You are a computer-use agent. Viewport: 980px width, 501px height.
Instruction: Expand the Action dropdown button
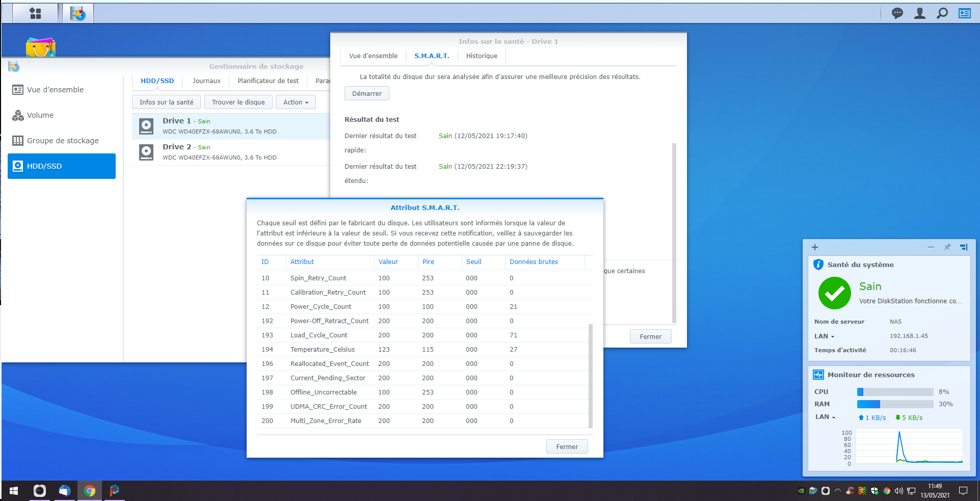[296, 102]
